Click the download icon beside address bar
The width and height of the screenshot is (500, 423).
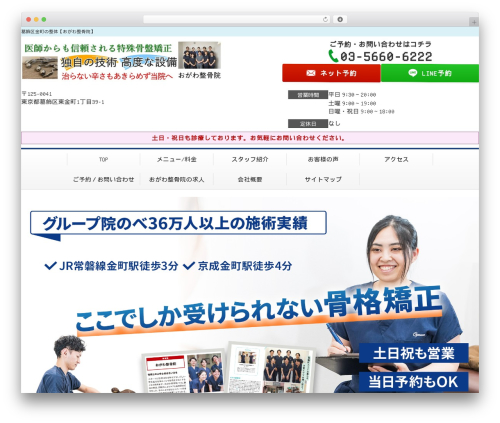tap(340, 19)
